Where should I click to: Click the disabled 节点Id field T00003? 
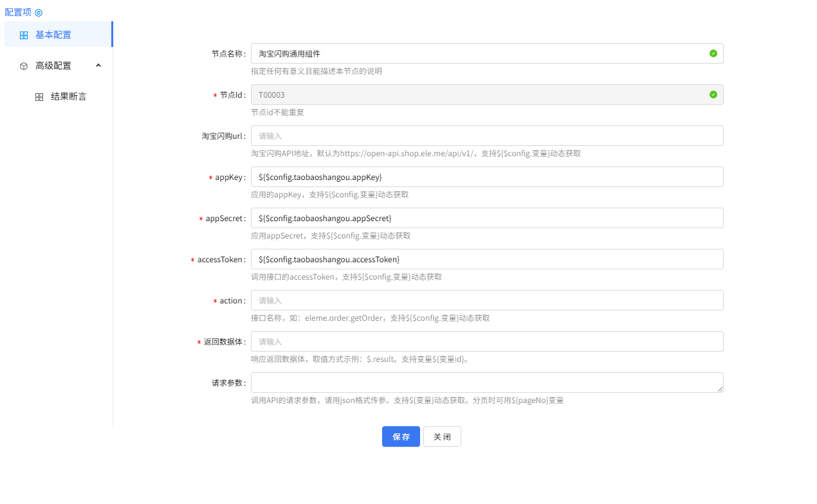coord(487,94)
